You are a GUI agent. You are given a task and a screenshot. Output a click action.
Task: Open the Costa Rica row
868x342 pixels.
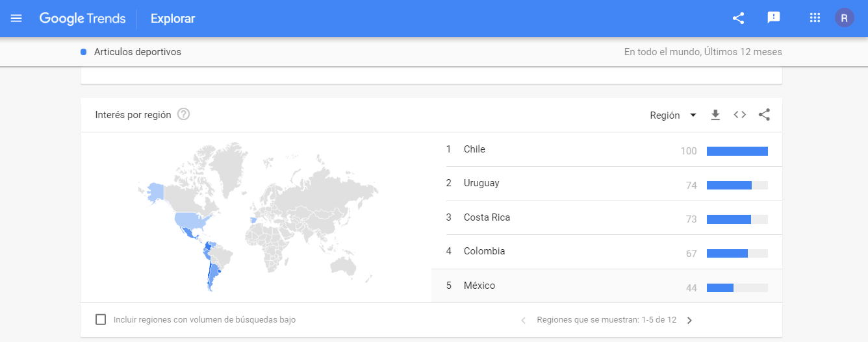click(x=607, y=217)
